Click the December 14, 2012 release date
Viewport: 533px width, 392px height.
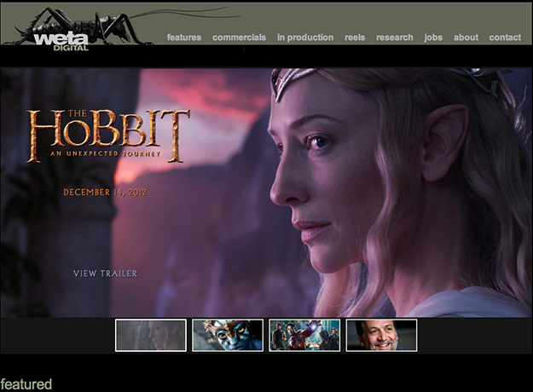coord(105,193)
